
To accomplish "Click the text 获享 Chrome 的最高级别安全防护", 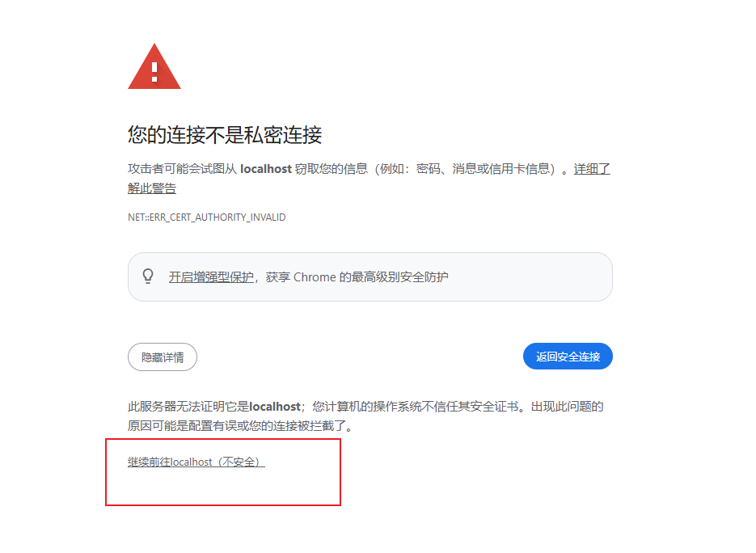I will [357, 277].
